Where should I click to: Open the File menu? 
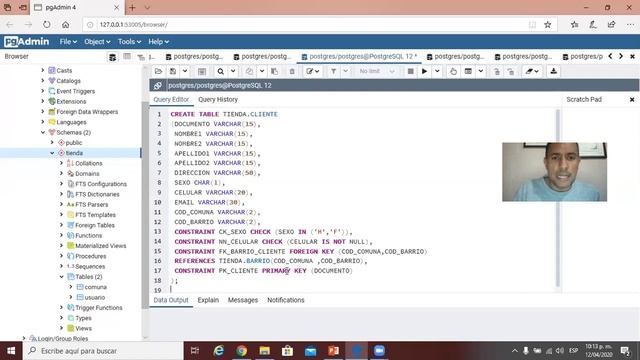pyautogui.click(x=68, y=42)
